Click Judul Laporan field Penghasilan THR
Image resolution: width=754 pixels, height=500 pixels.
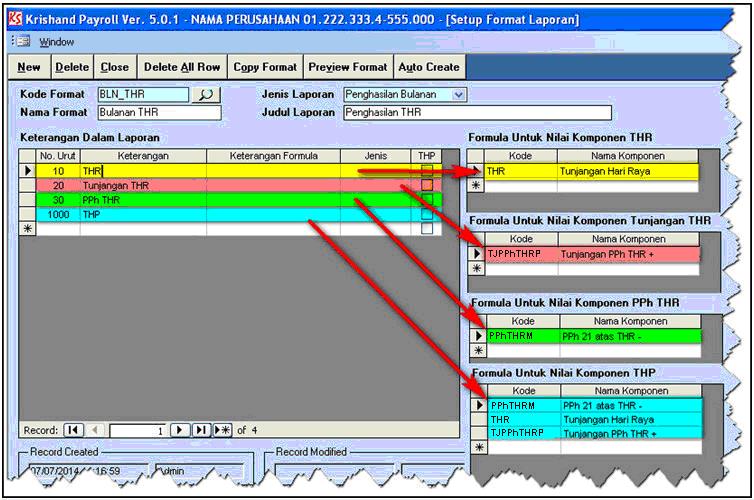point(478,112)
